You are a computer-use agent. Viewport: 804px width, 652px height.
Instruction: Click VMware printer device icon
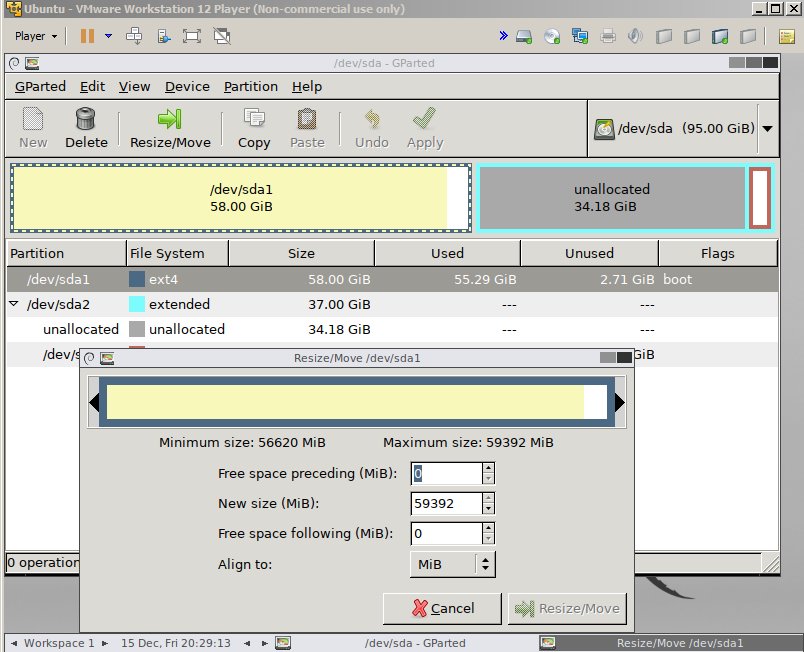608,36
